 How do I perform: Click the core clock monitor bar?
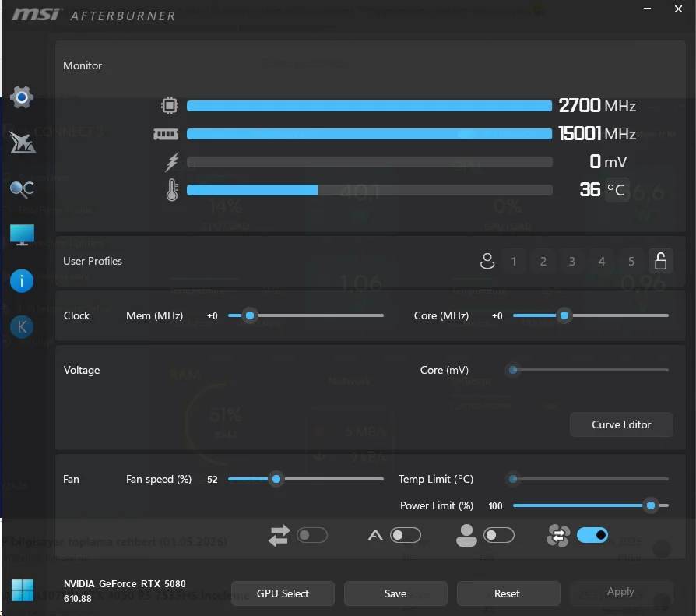pos(369,106)
